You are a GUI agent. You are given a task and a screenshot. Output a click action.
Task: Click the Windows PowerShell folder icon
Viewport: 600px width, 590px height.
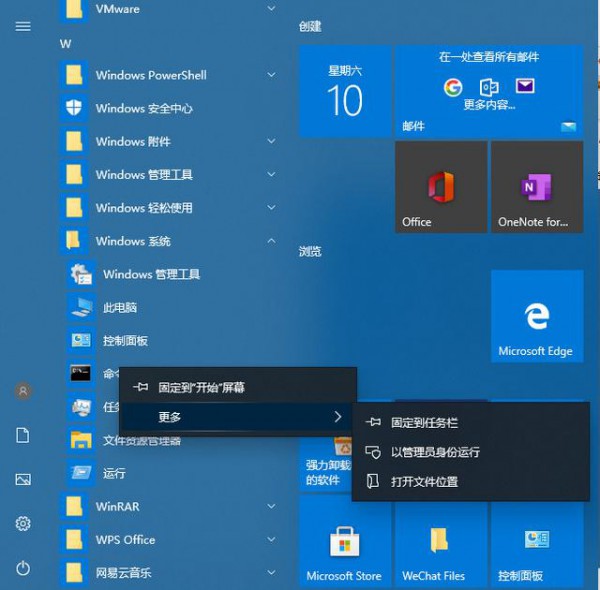(74, 75)
